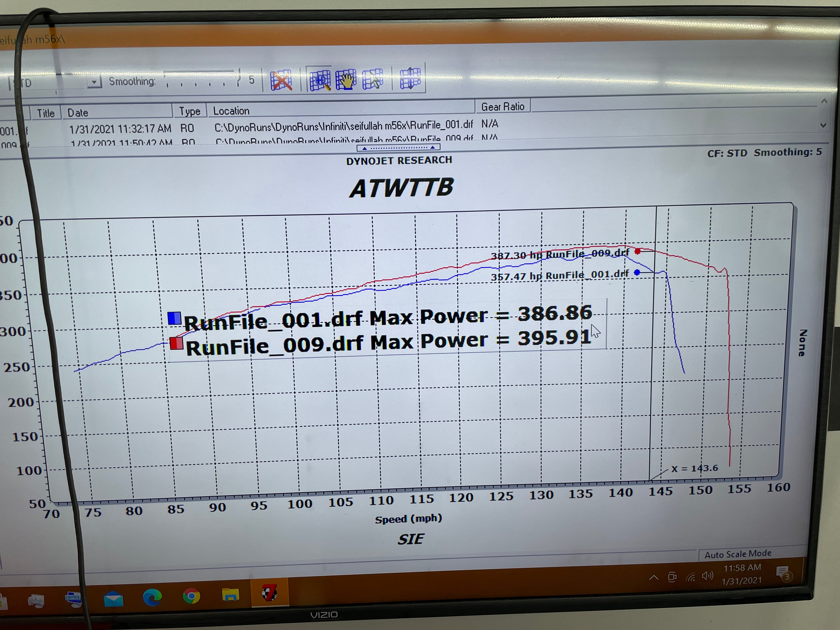Click the delete graph icon with red X
840x630 pixels.
pos(281,80)
